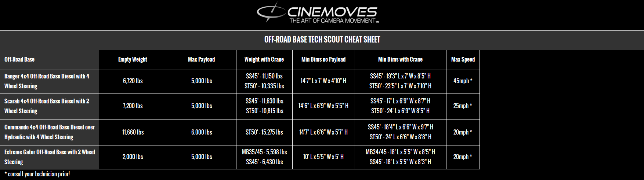Click the 'Min Dims with Crane' header
The image size is (644, 180).
coord(400,59)
